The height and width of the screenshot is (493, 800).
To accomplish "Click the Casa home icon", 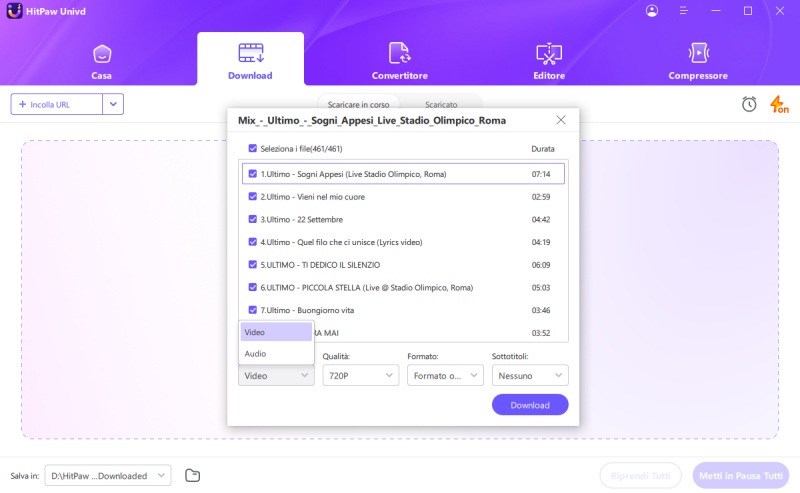I will click(x=102, y=54).
